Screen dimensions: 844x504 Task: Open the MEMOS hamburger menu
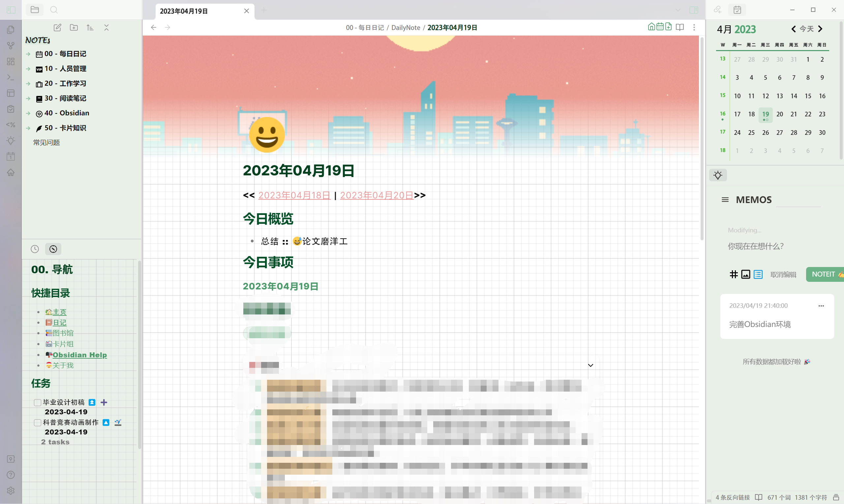click(x=725, y=200)
